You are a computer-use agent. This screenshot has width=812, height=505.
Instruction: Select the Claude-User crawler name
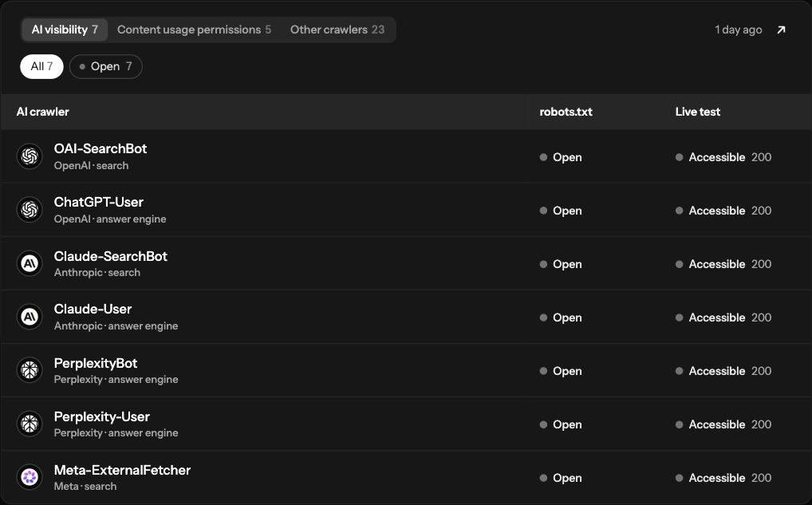[x=93, y=310]
